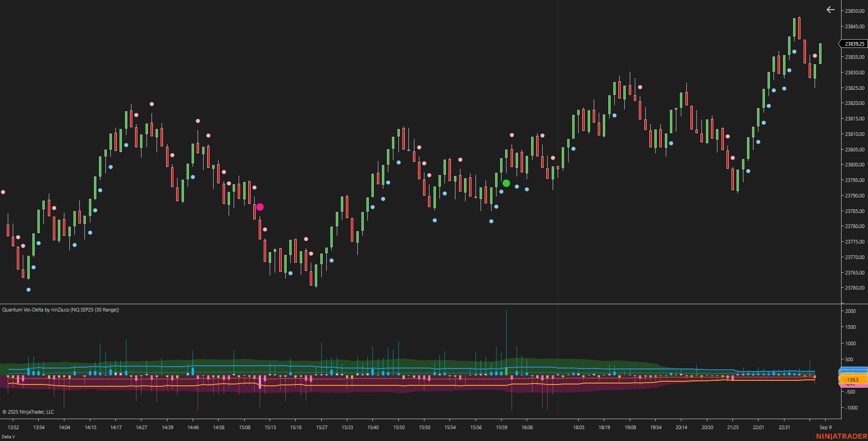
Task: Select the magenta sell signal dot on chart
Action: tap(260, 207)
